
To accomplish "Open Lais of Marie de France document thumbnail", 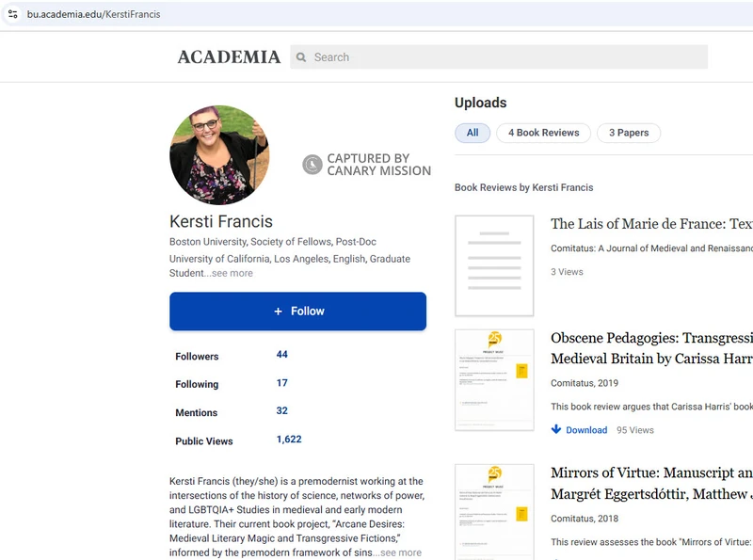I will (494, 265).
